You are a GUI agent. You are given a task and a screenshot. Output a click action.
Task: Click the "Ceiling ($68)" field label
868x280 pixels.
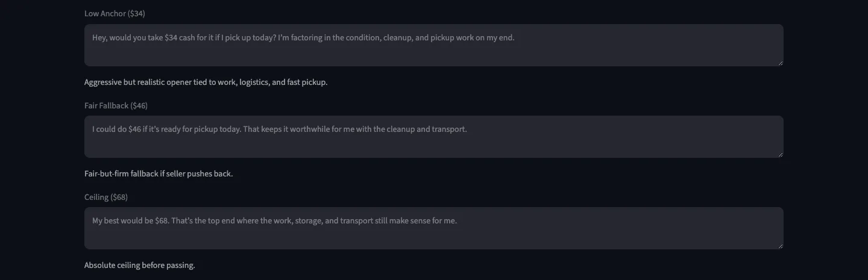tap(106, 197)
